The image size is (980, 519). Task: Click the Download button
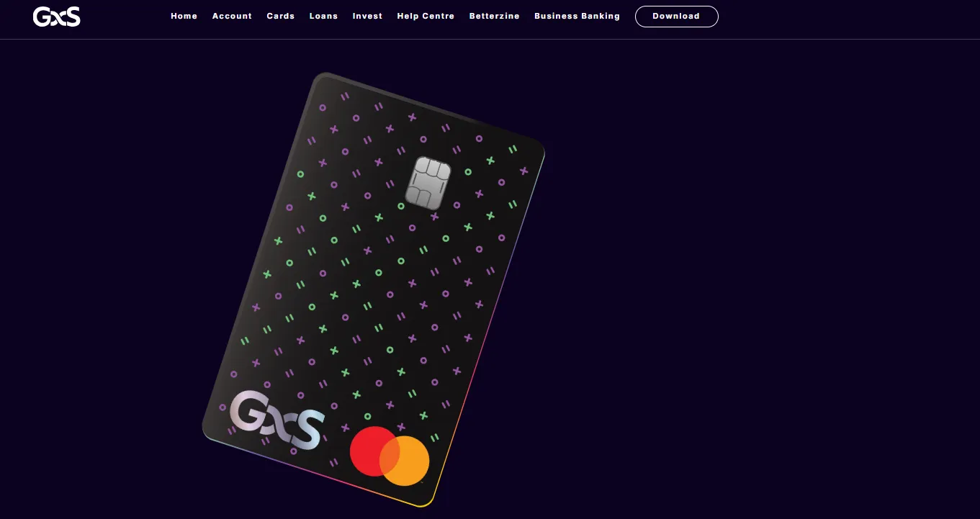(676, 17)
